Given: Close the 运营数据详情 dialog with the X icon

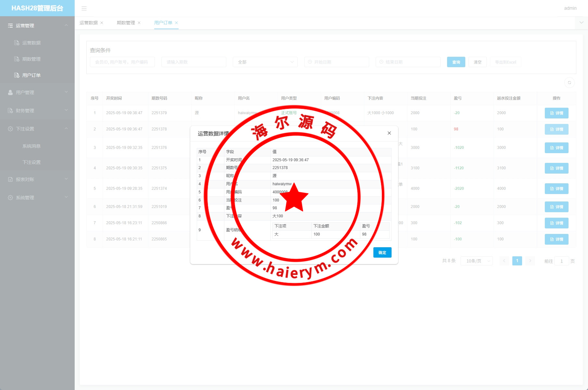Looking at the screenshot, I should pyautogui.click(x=389, y=133).
